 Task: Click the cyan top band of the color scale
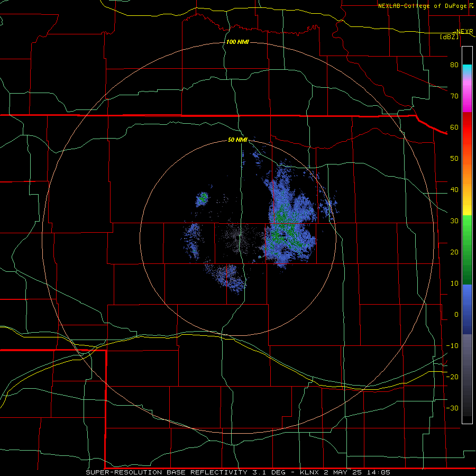(467, 70)
